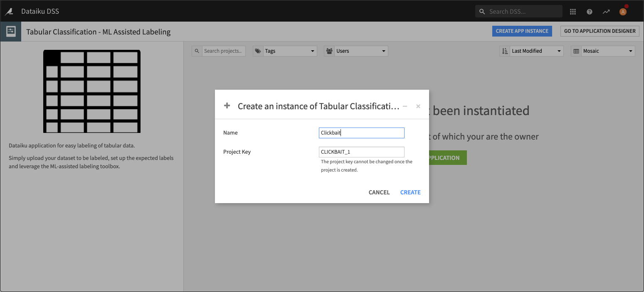644x292 pixels.
Task: Click the tag icon of Tags filter
Action: pos(258,51)
